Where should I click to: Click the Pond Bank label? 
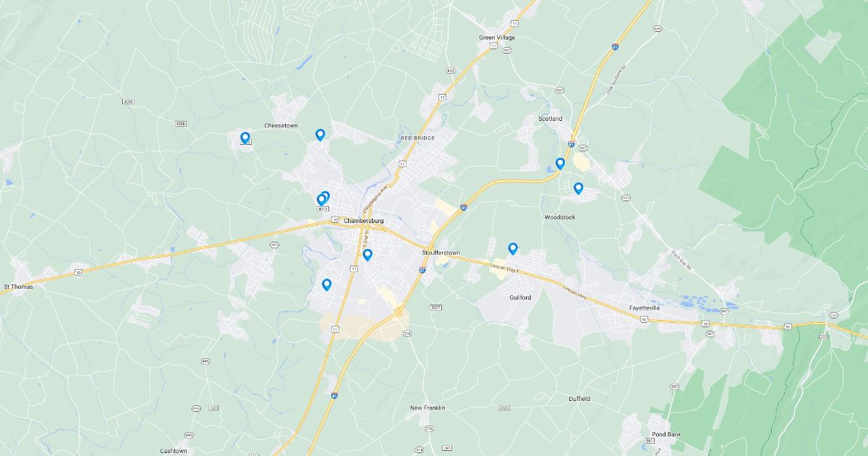(665, 434)
